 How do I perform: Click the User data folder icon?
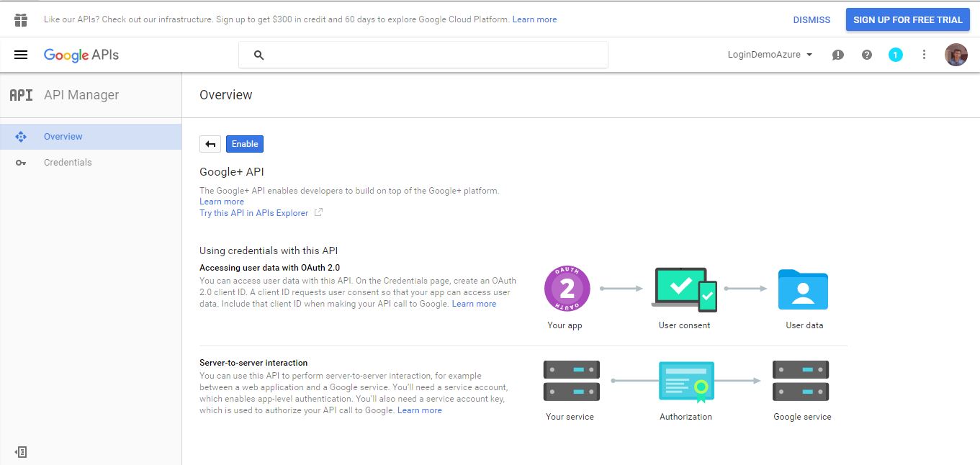pyautogui.click(x=803, y=289)
